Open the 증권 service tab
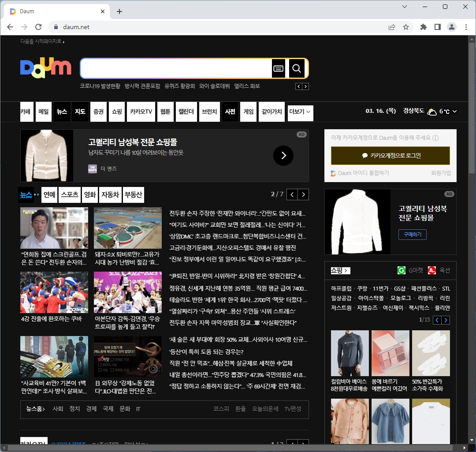This screenshot has height=452, width=476. [98, 112]
